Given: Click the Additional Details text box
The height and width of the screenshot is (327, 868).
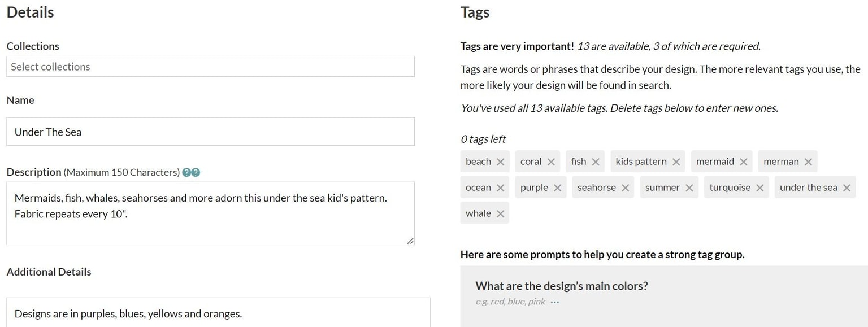Looking at the screenshot, I should [x=218, y=312].
